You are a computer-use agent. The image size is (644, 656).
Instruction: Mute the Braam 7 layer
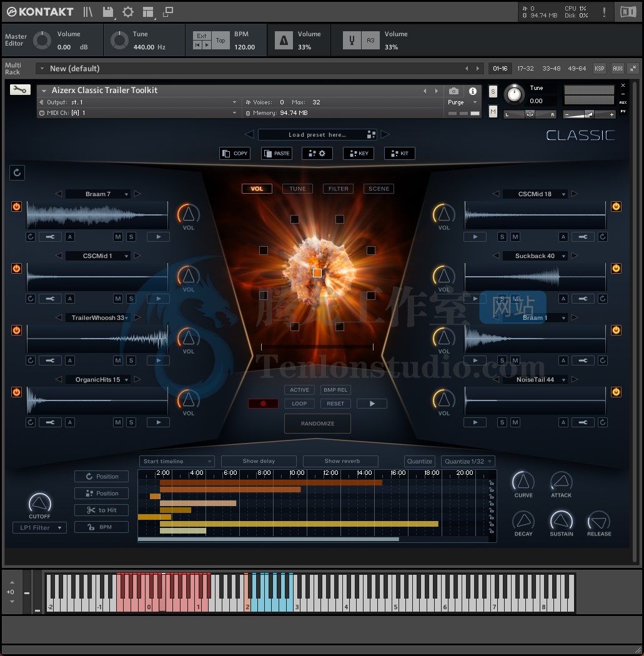click(x=118, y=237)
